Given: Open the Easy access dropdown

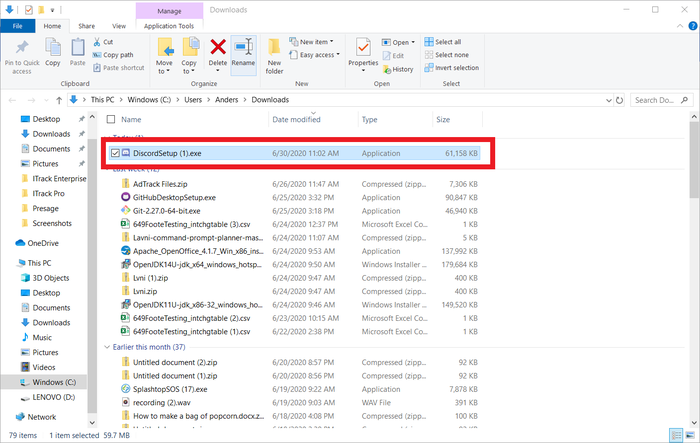Looking at the screenshot, I should pyautogui.click(x=320, y=55).
